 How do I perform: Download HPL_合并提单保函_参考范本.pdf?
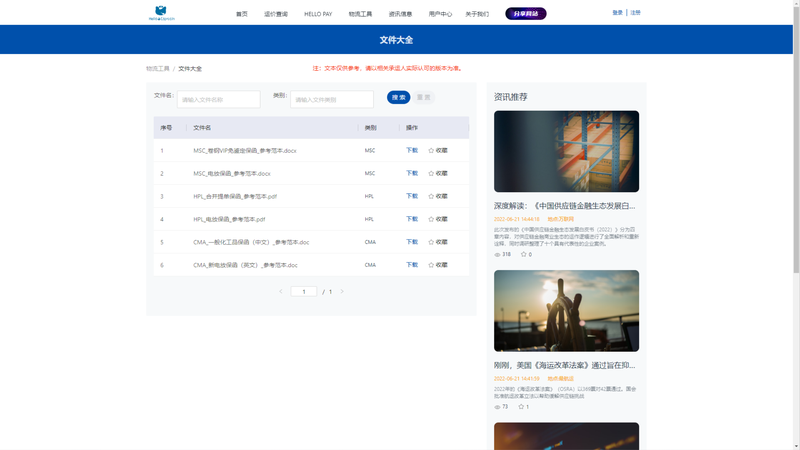point(412,196)
